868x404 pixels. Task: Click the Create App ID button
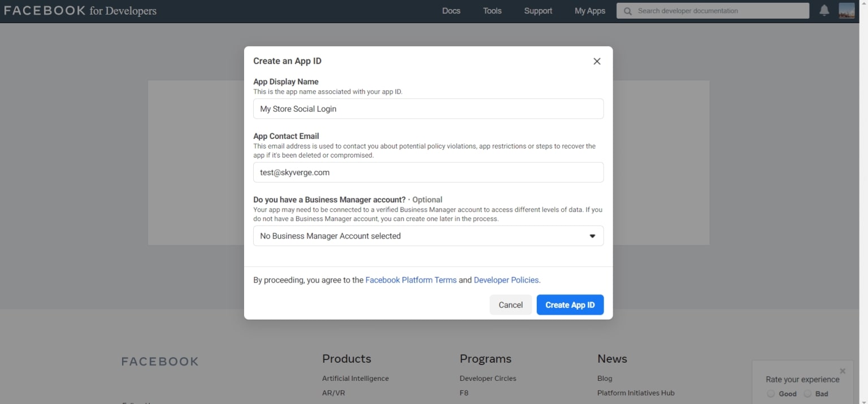(x=570, y=305)
